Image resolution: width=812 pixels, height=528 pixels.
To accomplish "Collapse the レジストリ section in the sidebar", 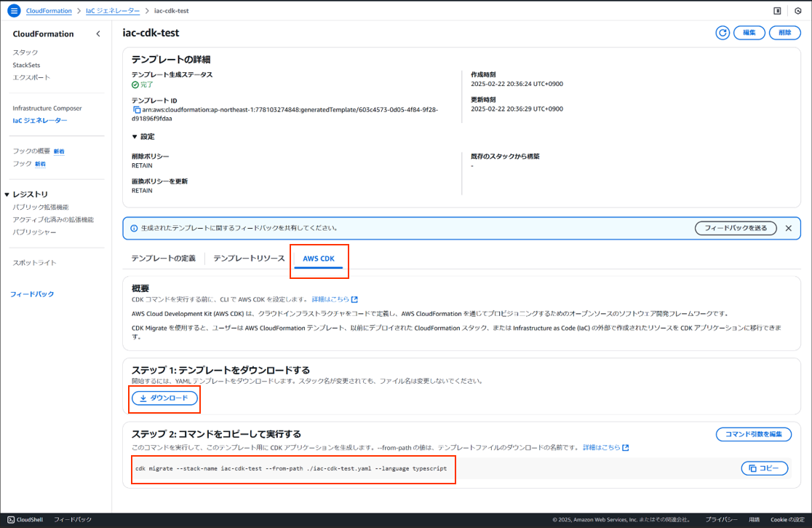I will 8,195.
